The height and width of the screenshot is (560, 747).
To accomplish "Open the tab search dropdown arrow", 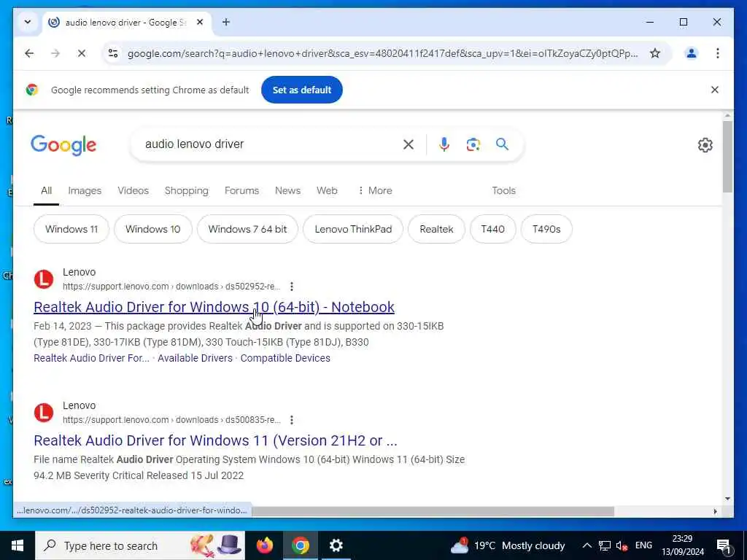I will click(28, 22).
